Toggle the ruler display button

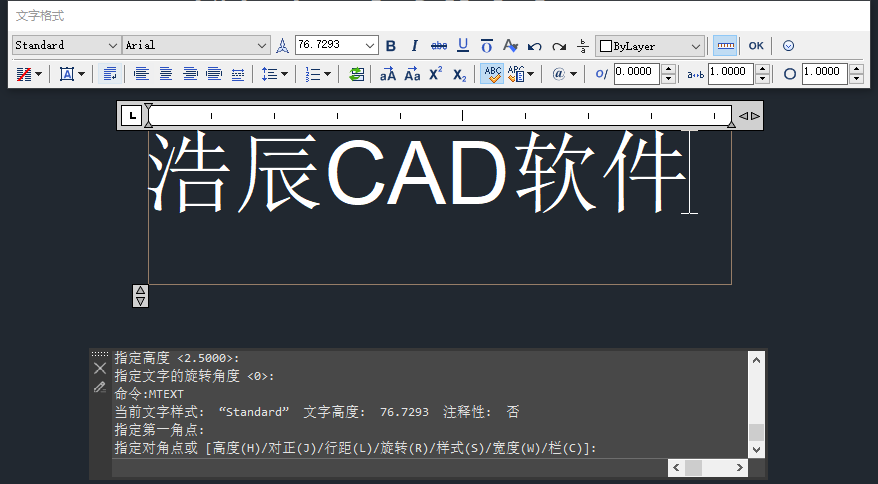725,46
